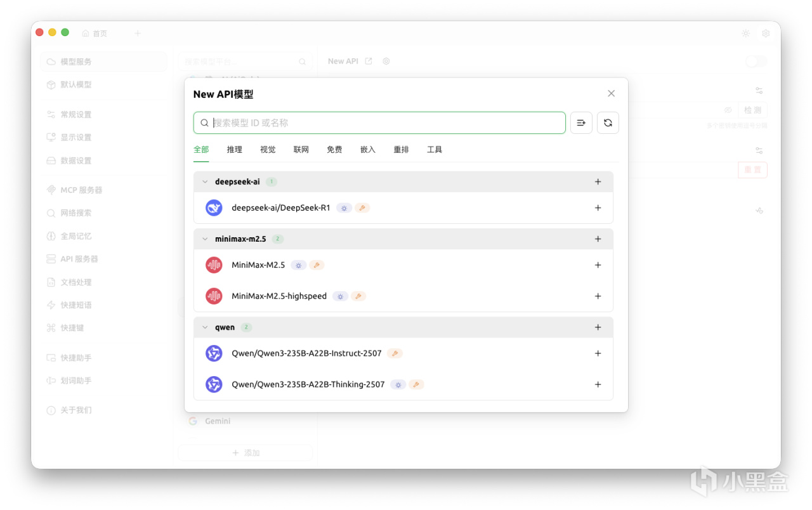Click the tool tag on DeepSeek-R1
This screenshot has width=812, height=510.
point(362,208)
